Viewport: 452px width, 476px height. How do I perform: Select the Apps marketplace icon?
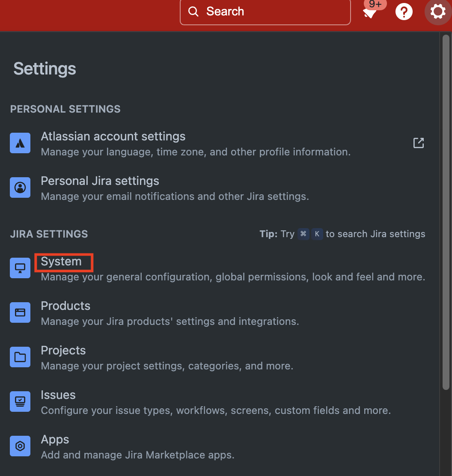coord(20,446)
